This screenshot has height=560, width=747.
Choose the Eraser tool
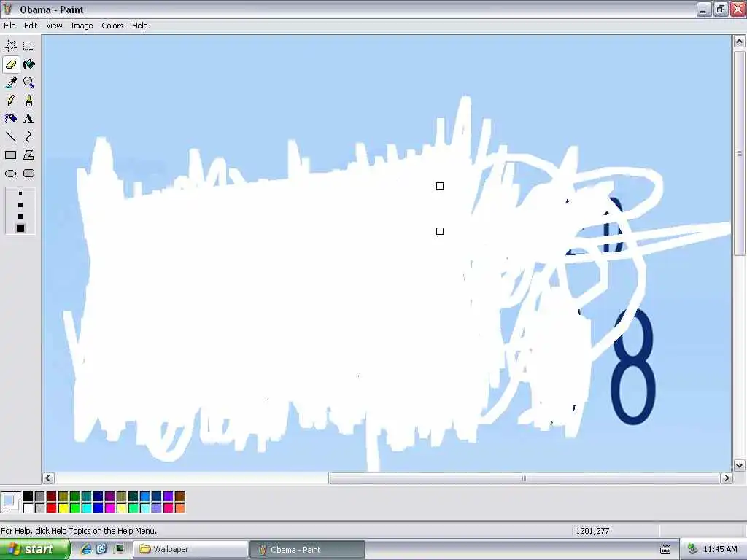click(x=11, y=64)
